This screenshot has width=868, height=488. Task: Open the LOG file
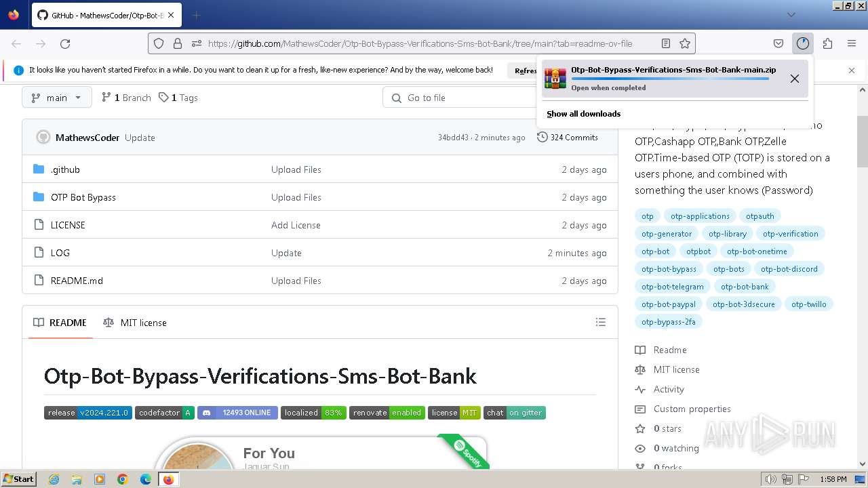60,253
